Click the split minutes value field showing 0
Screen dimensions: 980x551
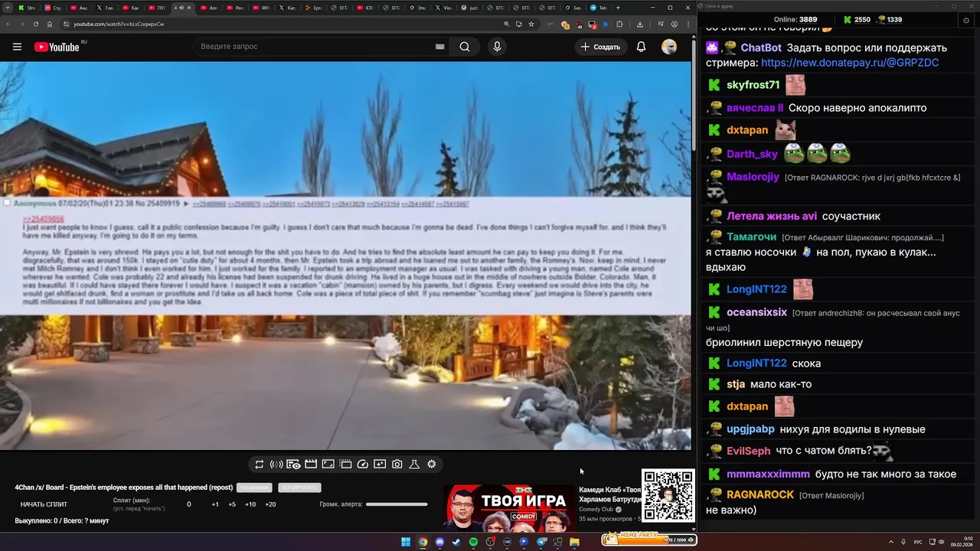click(x=189, y=504)
